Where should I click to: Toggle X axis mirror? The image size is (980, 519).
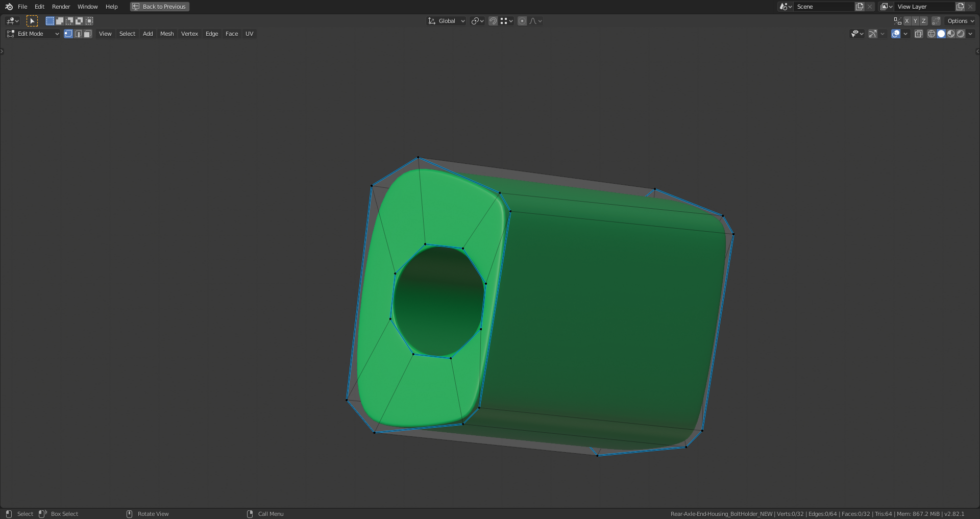pos(907,21)
